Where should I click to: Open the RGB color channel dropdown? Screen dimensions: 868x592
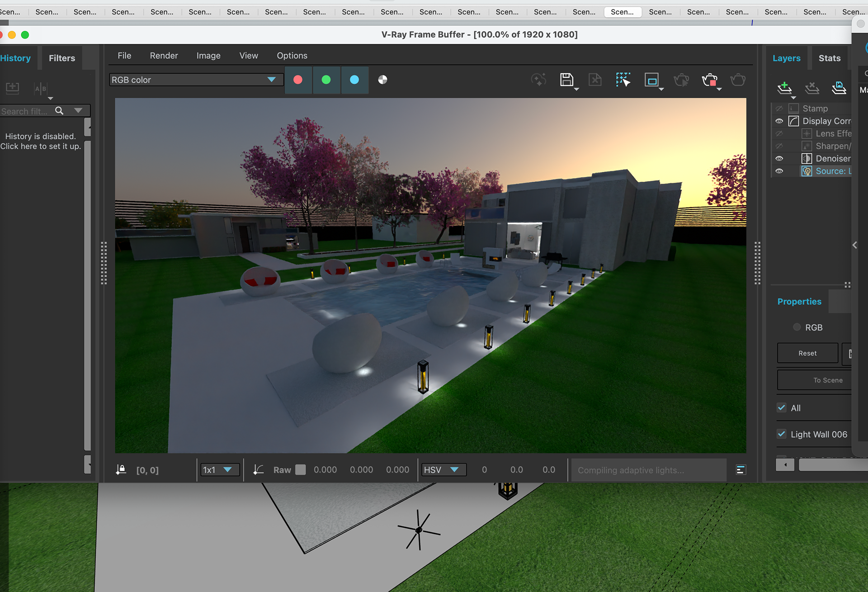195,80
